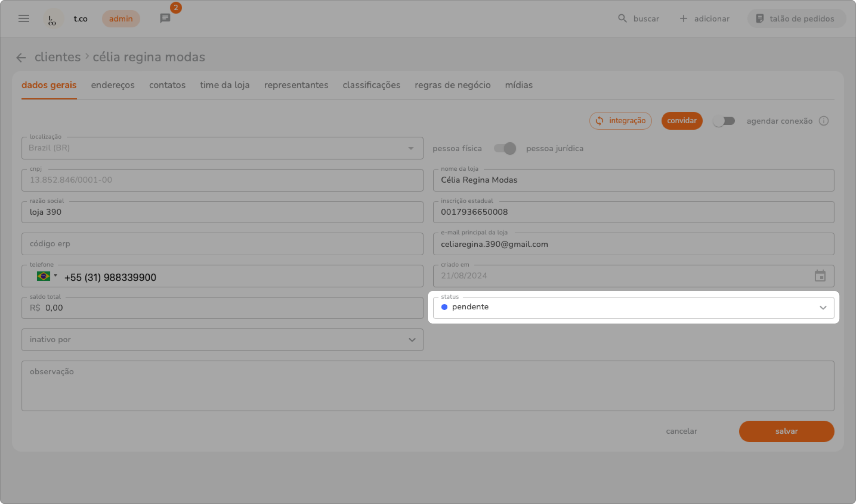
Task: Click the back arrow beside clientes
Action: click(x=21, y=58)
